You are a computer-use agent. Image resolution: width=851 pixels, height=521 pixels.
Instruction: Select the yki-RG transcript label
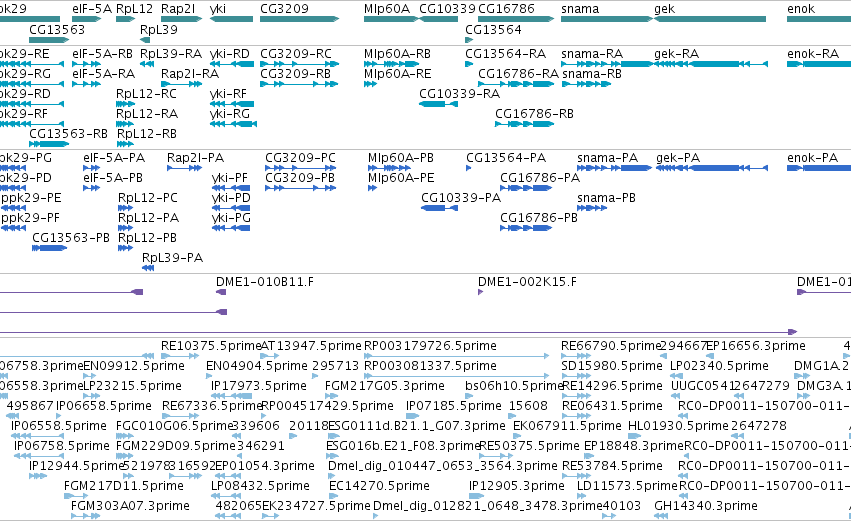[230, 113]
